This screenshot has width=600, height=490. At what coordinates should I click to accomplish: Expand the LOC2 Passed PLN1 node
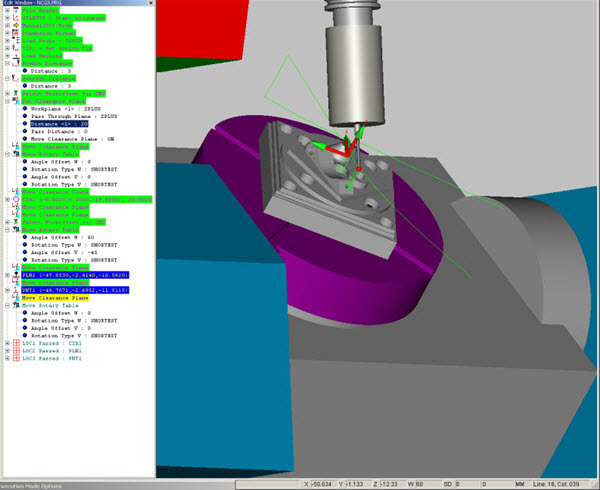point(7,351)
